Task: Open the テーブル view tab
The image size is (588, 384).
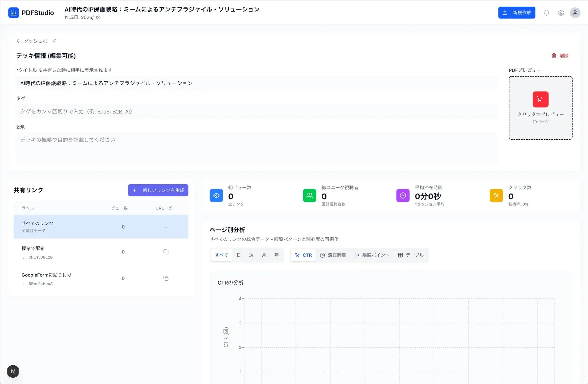Action: click(411, 255)
